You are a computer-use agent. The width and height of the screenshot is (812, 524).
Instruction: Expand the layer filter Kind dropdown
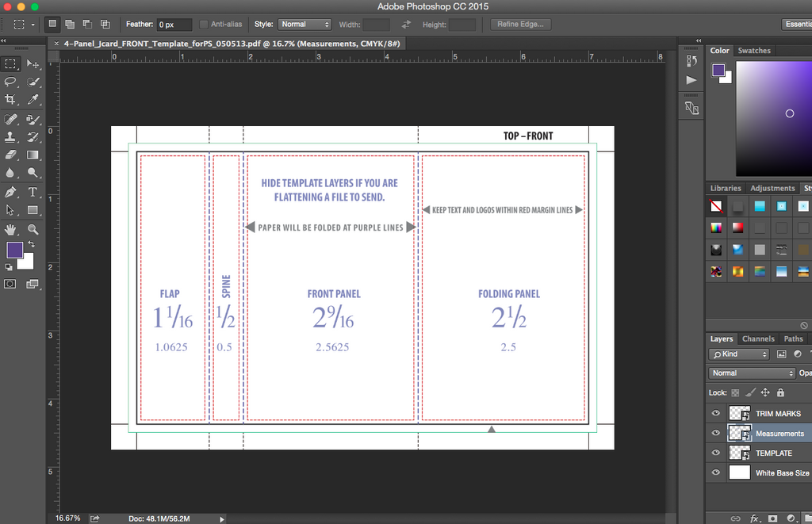tap(739, 354)
